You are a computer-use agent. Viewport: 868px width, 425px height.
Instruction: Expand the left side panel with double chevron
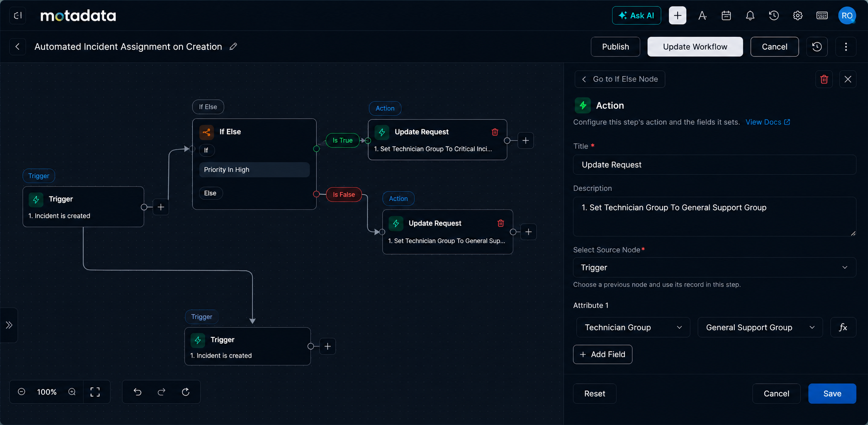[x=9, y=325]
